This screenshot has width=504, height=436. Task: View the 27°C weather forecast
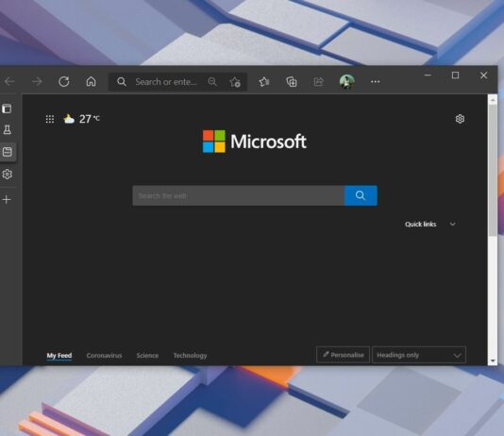point(82,119)
